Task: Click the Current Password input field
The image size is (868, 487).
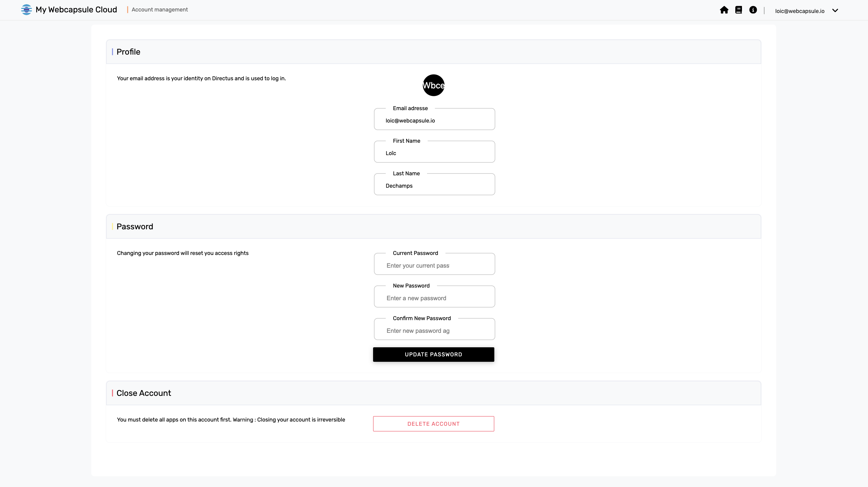Action: click(x=434, y=265)
